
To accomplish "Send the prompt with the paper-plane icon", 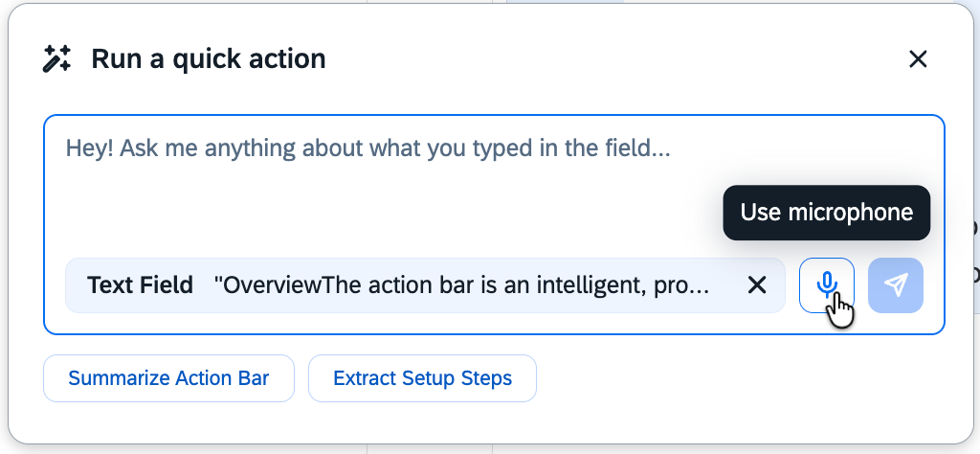I will tap(896, 284).
